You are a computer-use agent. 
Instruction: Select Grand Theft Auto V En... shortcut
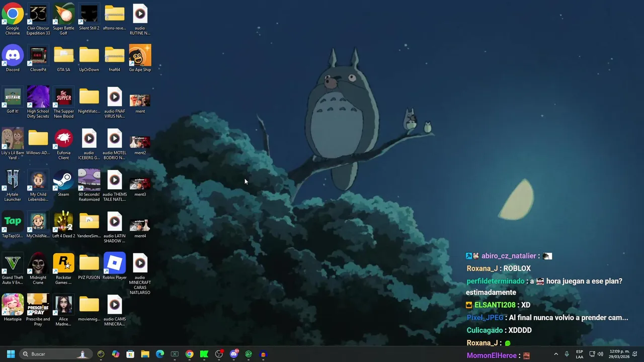13,269
